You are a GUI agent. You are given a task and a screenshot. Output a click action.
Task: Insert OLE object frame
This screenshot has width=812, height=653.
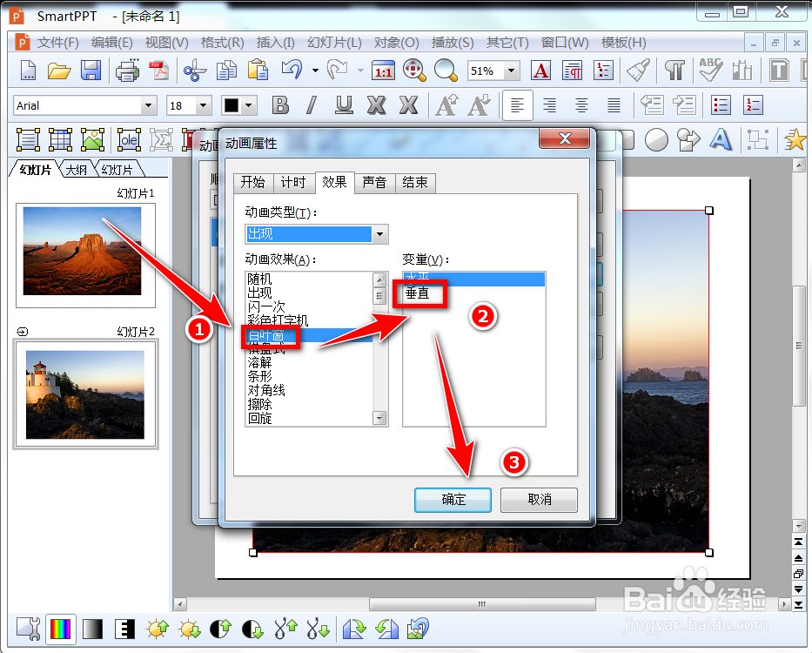click(x=129, y=140)
